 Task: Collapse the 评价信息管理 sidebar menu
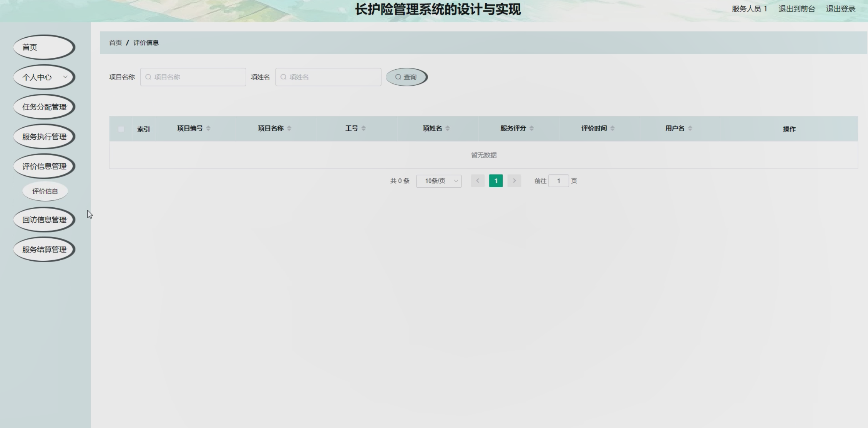click(44, 166)
